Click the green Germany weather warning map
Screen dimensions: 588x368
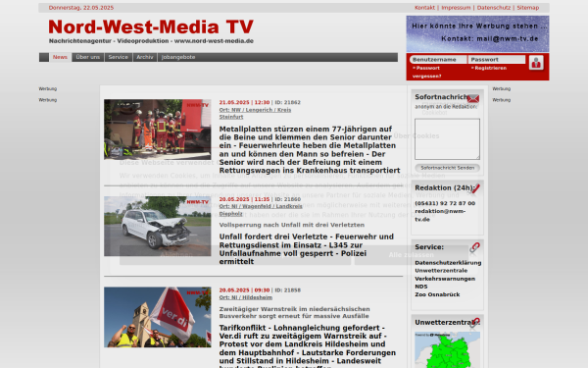coord(448,350)
